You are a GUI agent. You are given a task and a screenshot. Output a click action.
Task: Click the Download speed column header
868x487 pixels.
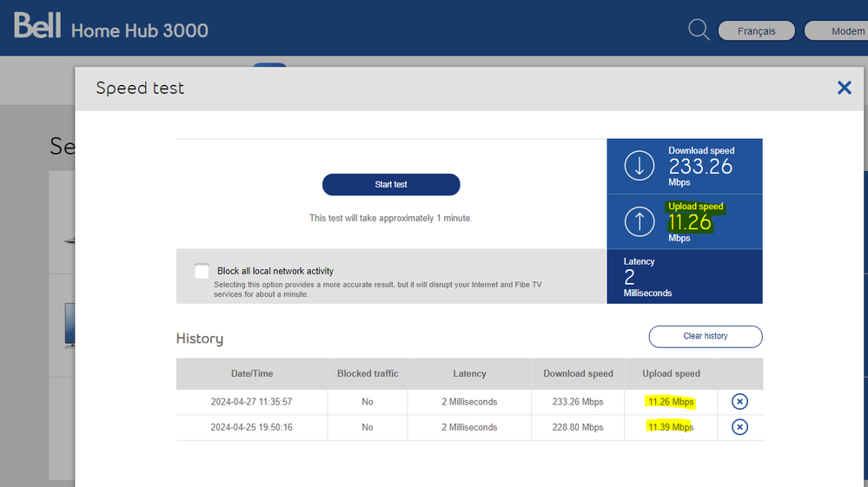pos(578,373)
